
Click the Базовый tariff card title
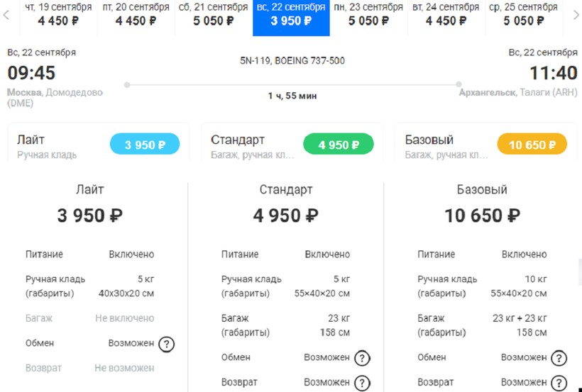[482, 190]
